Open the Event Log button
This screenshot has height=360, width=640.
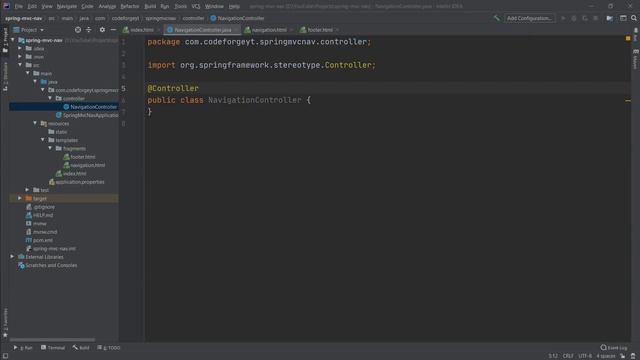point(614,348)
